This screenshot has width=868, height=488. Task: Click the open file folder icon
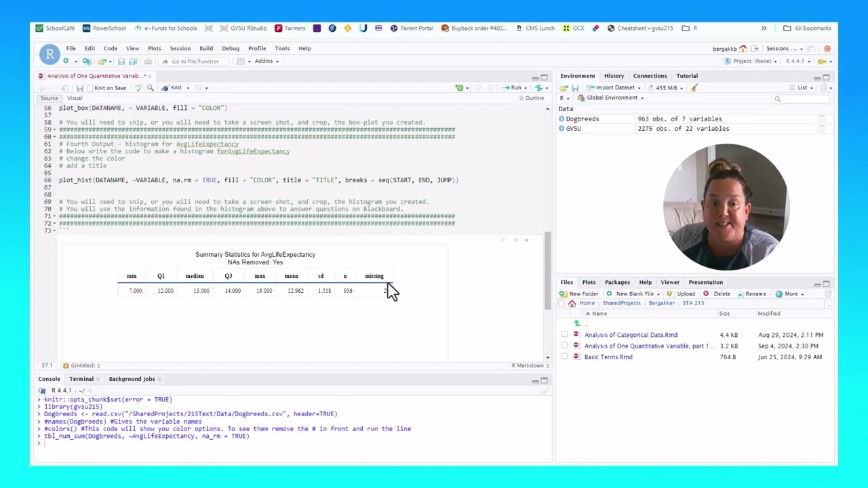point(102,61)
